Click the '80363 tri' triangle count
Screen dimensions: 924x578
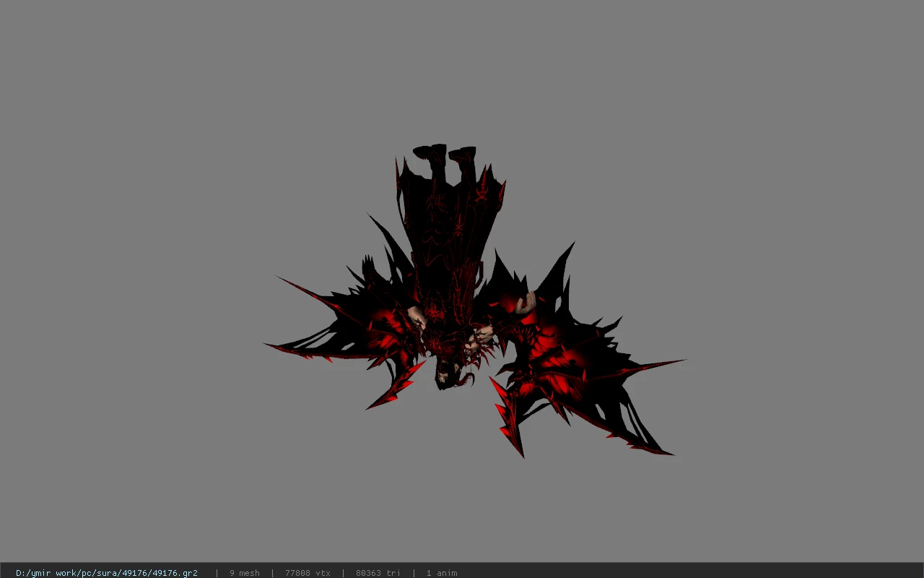[378, 573]
